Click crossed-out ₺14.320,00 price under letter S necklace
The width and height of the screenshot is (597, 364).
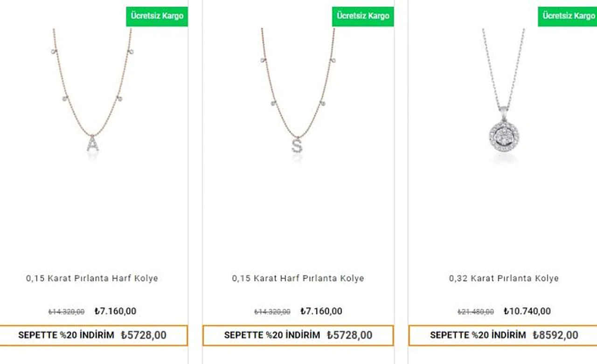272,312
